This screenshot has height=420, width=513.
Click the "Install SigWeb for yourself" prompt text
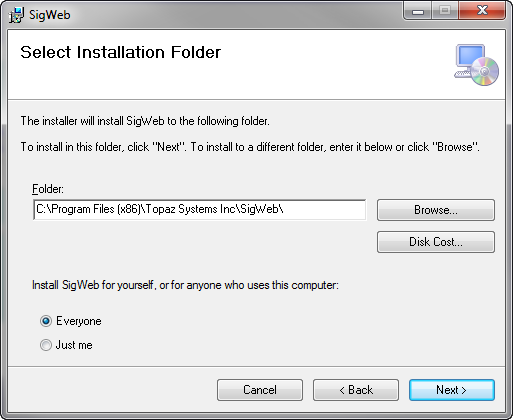[x=185, y=285]
